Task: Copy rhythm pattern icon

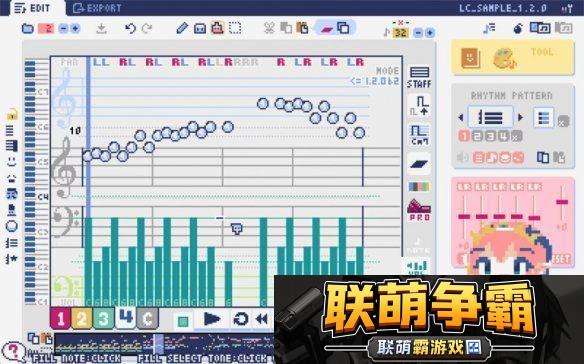Action: 543,158
